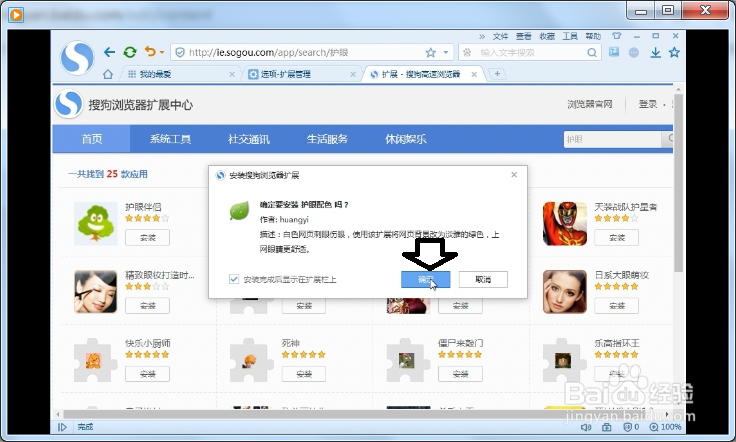The height and width of the screenshot is (442, 736).
Task: Click the download arrow toolbar icon
Action: pyautogui.click(x=656, y=53)
